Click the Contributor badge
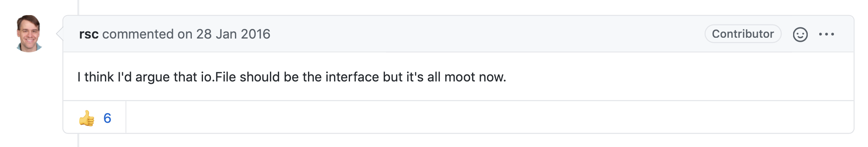 (743, 34)
